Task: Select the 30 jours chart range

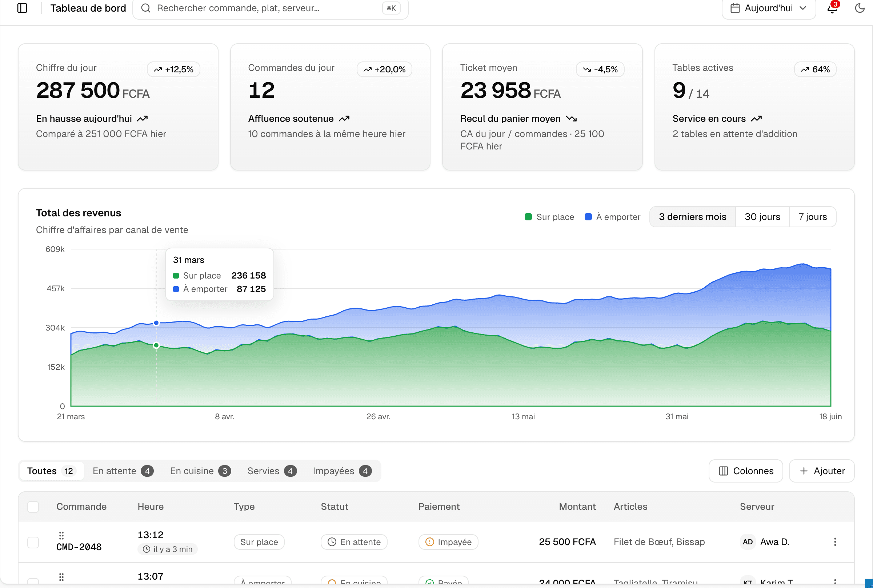Action: (762, 217)
